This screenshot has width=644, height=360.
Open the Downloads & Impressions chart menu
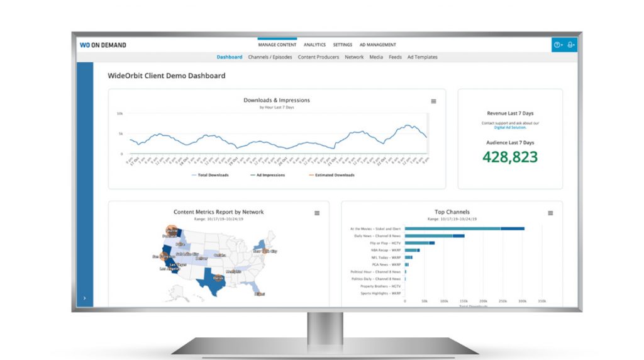(x=433, y=101)
